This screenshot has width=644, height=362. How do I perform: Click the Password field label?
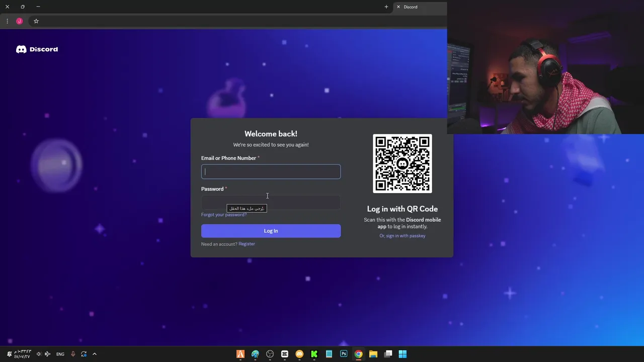(212, 189)
